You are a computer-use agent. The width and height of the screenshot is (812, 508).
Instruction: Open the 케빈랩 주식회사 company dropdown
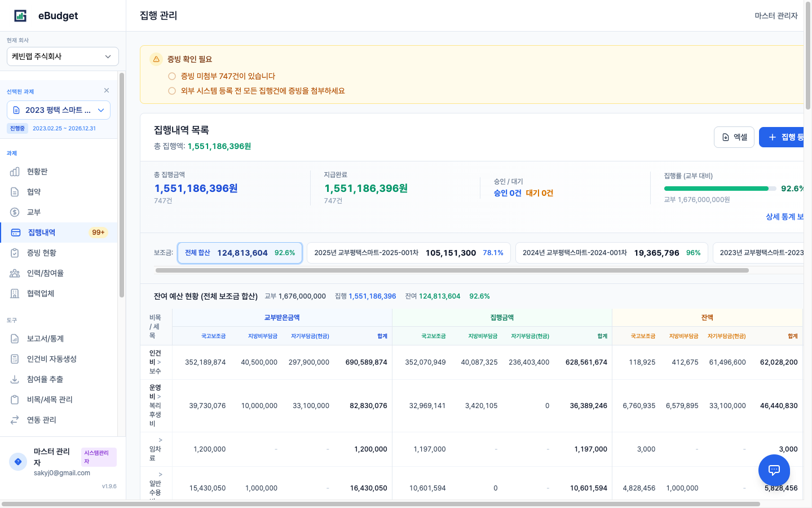(x=63, y=56)
